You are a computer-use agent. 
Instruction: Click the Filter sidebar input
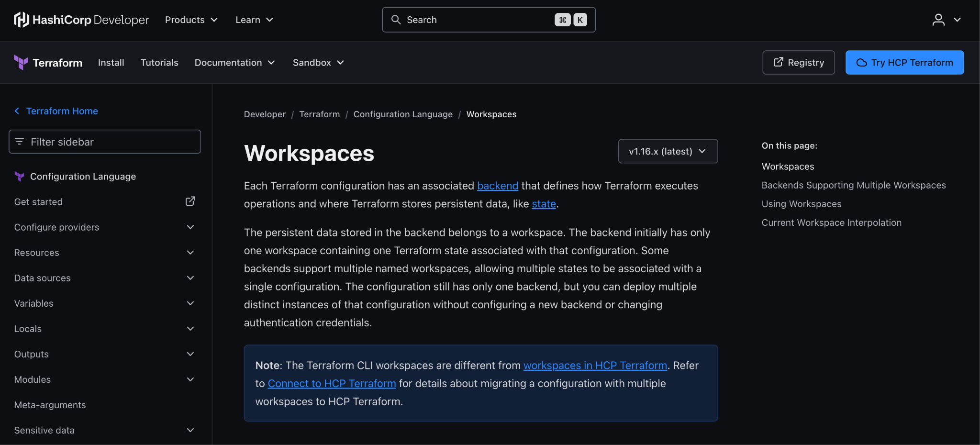[105, 142]
